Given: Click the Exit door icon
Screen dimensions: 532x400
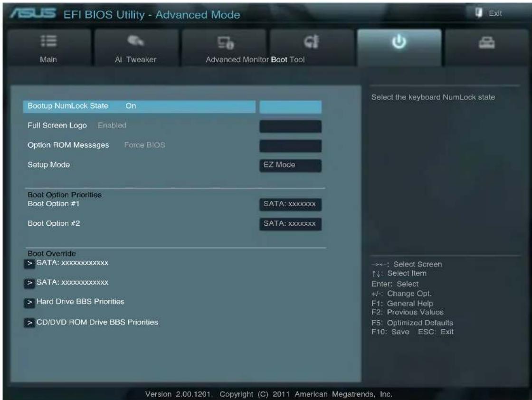Looking at the screenshot, I should pyautogui.click(x=479, y=13).
